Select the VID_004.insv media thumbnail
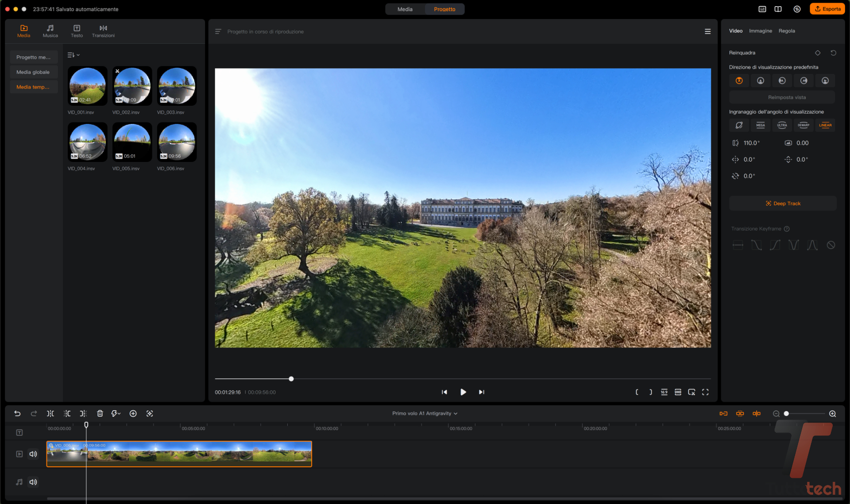The image size is (850, 504). [x=87, y=142]
